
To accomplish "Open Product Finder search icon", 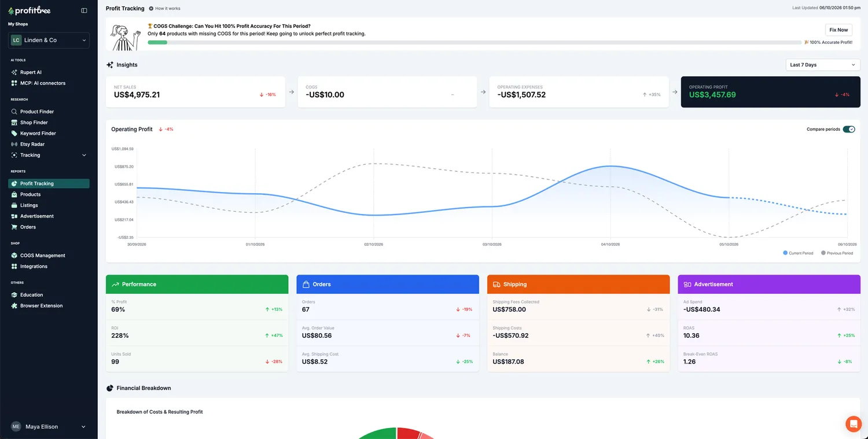I will tap(14, 112).
